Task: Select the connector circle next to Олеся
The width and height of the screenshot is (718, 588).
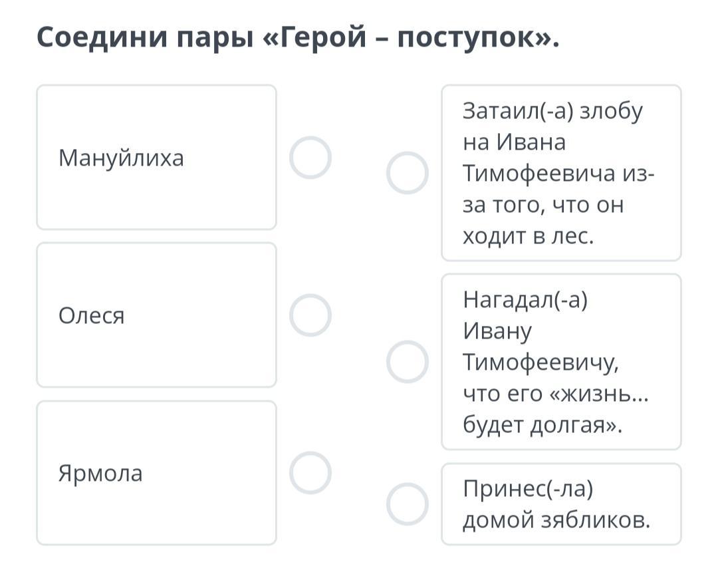Action: 310,315
